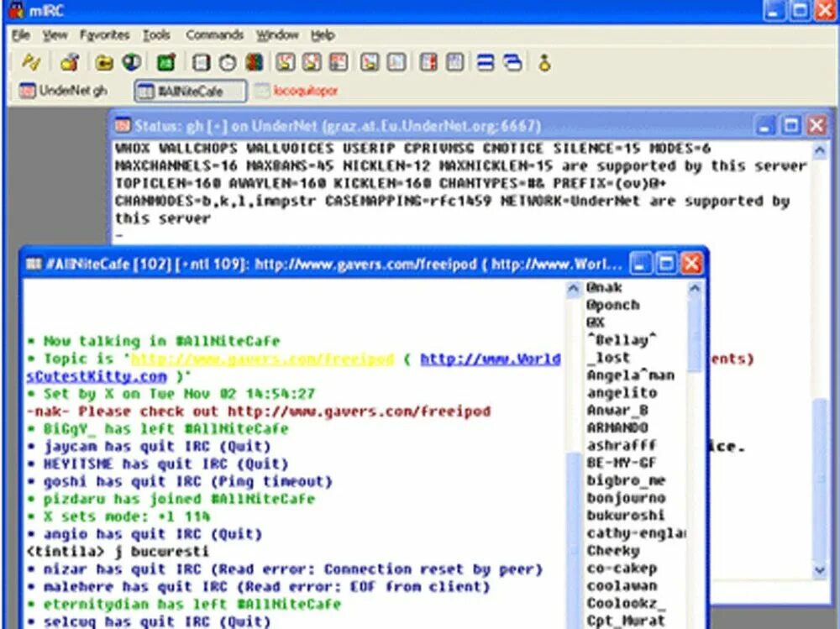Image resolution: width=840 pixels, height=629 pixels.
Task: Select ARMANDO in the nickname list
Action: point(617,428)
